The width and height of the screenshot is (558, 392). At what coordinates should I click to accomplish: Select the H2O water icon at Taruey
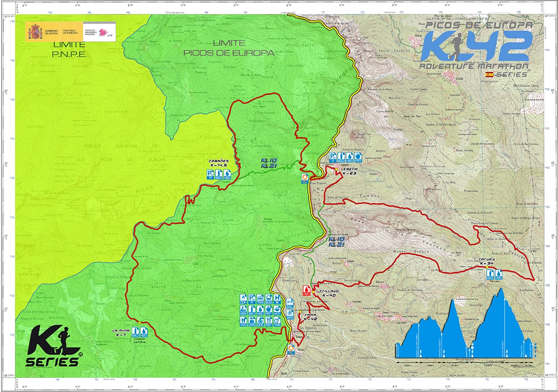[498, 275]
